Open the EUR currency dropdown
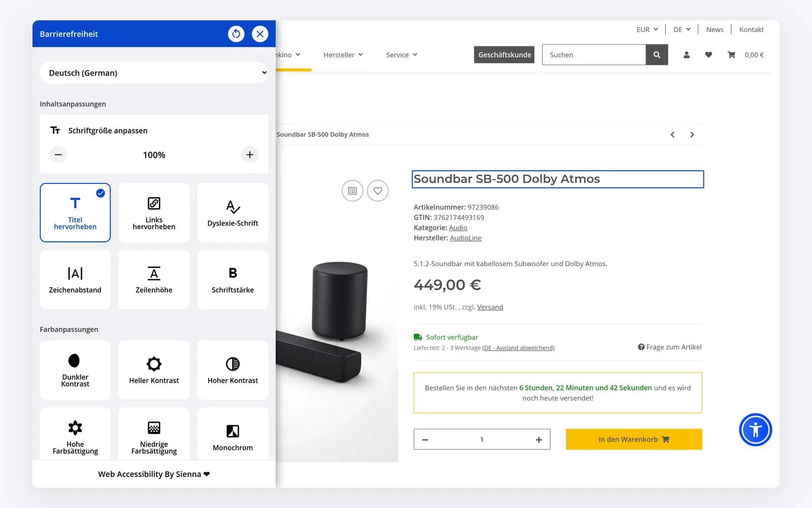 [647, 29]
